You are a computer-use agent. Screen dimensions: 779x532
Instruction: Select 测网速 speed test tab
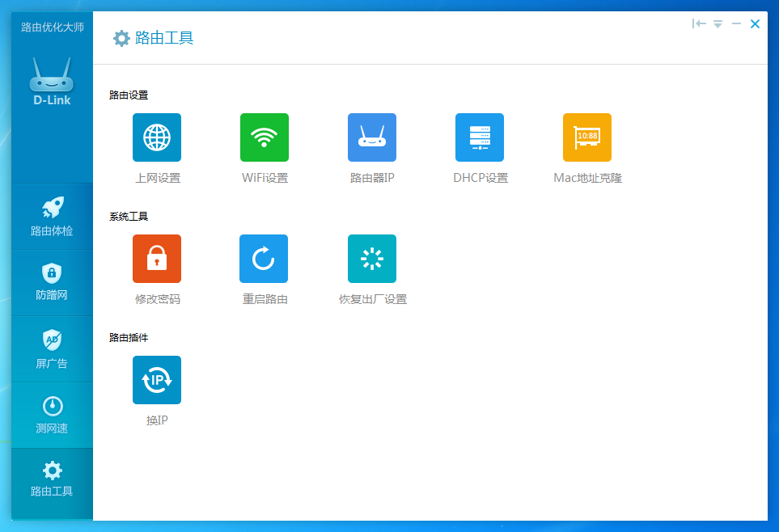(x=52, y=415)
